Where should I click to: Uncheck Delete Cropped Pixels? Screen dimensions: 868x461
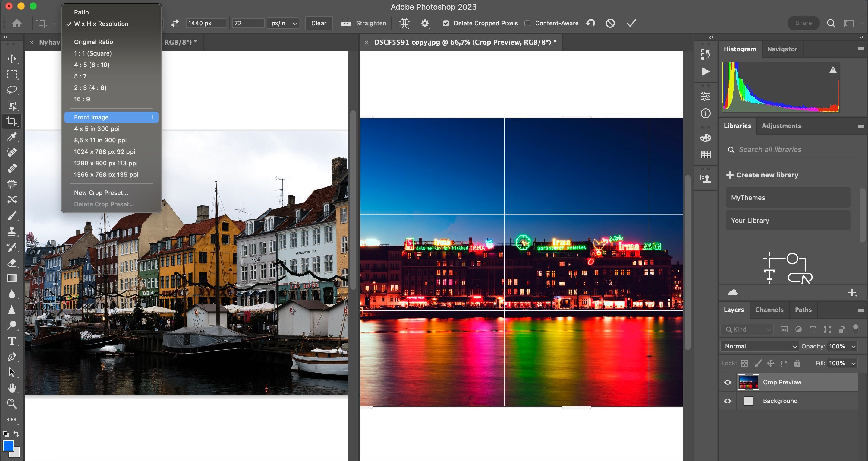tap(446, 23)
